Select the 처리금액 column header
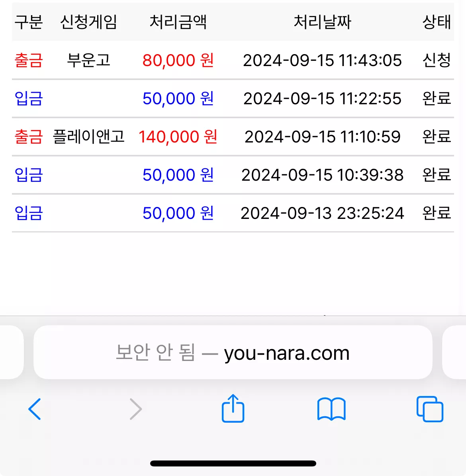The height and width of the screenshot is (476, 466). click(x=178, y=22)
